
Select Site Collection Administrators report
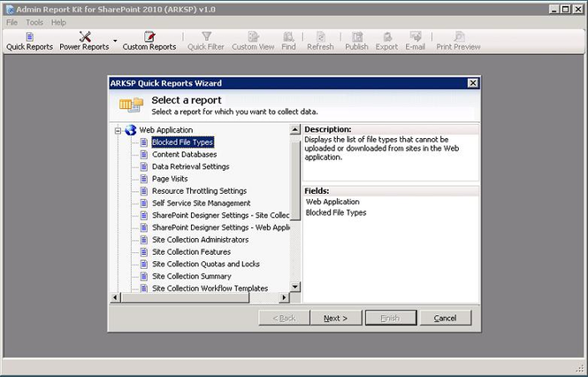200,240
